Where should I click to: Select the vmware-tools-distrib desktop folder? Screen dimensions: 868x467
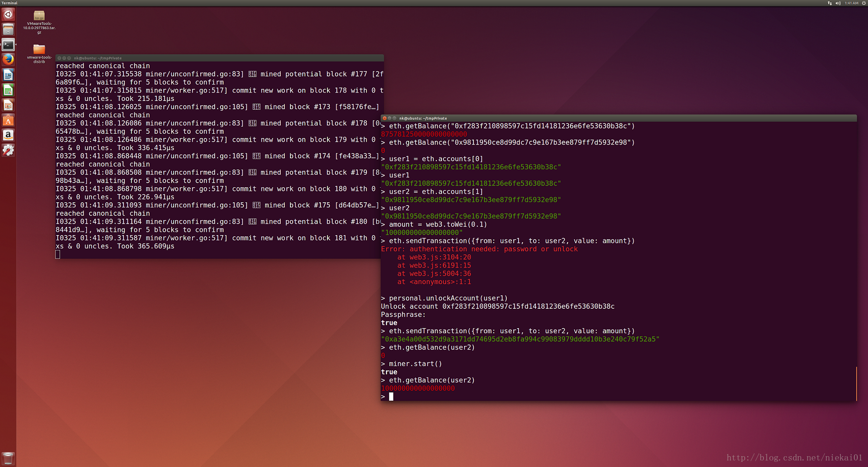point(39,54)
